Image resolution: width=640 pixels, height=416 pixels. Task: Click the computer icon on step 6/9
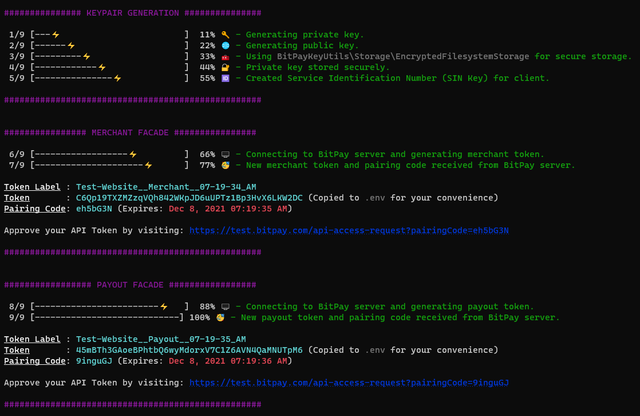coord(225,154)
